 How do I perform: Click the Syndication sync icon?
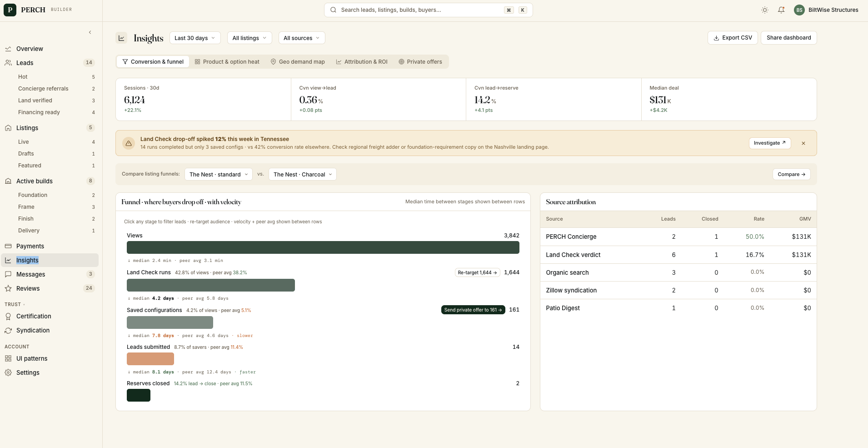[x=8, y=330]
